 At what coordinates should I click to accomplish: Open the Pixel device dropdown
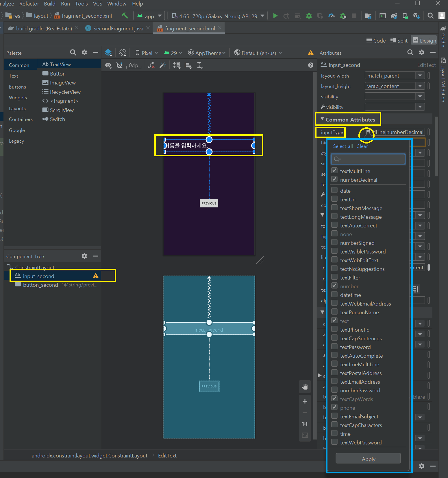[x=147, y=53]
